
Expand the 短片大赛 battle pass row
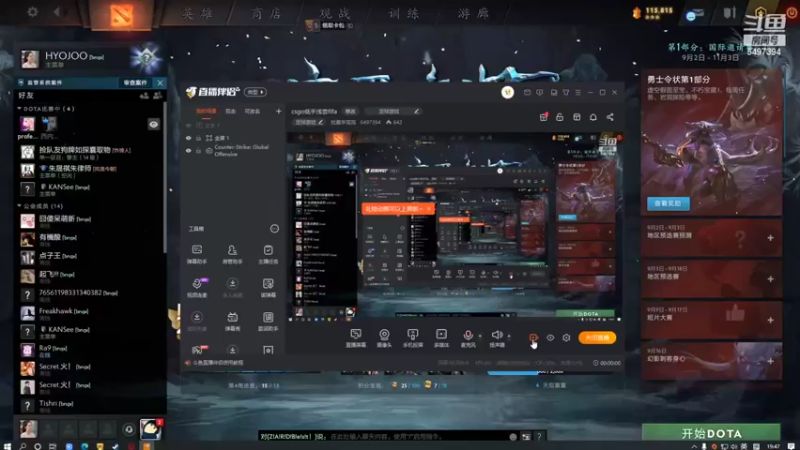[x=711, y=319]
